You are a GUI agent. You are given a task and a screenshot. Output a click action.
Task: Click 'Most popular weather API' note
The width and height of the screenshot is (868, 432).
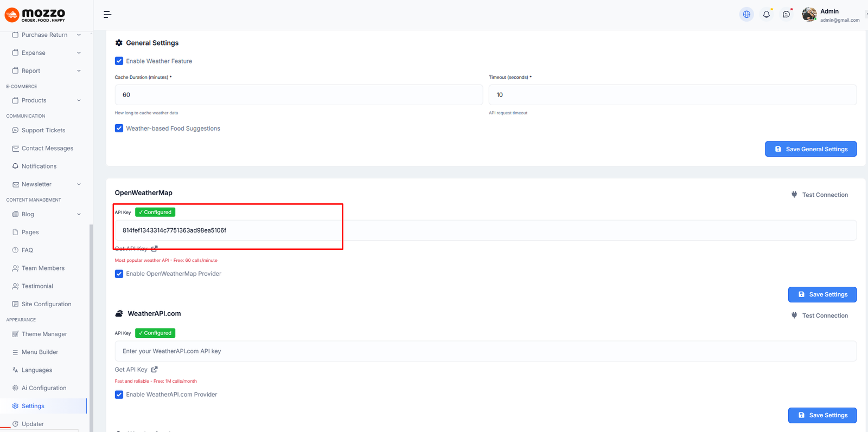(x=166, y=260)
